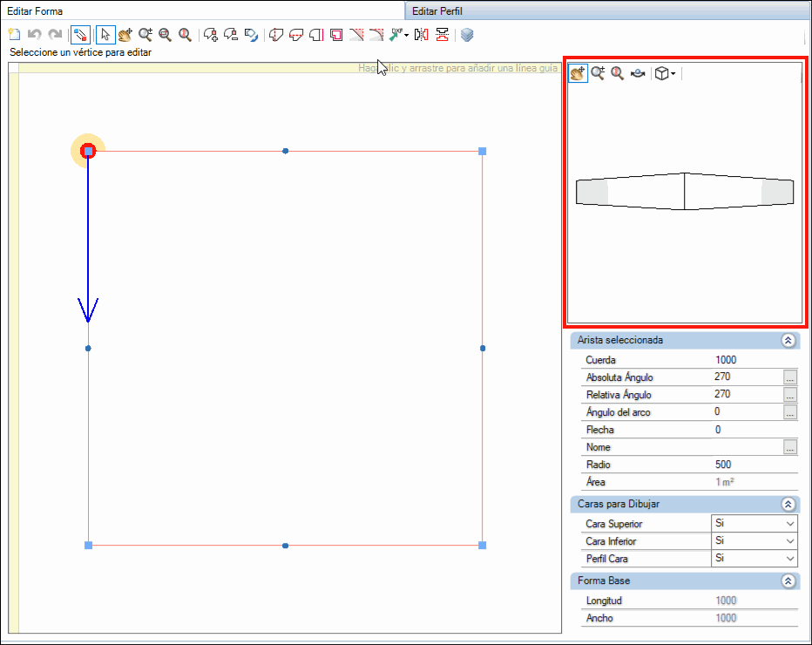Open the Cara Inferior dropdown
The image size is (812, 645).
pyautogui.click(x=789, y=541)
